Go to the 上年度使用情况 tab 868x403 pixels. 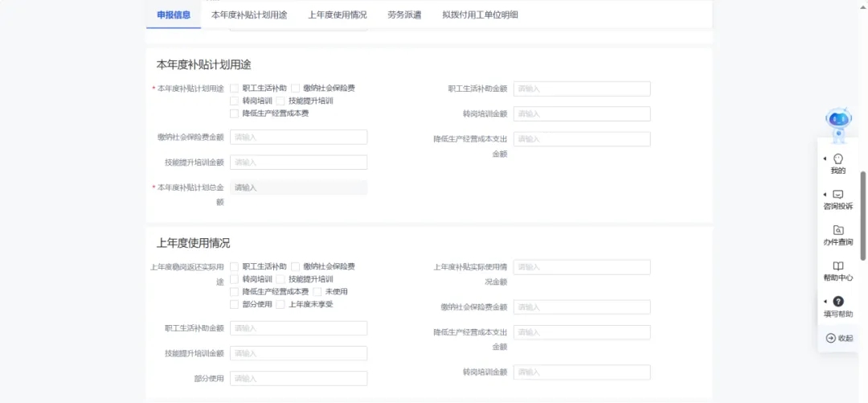click(337, 14)
